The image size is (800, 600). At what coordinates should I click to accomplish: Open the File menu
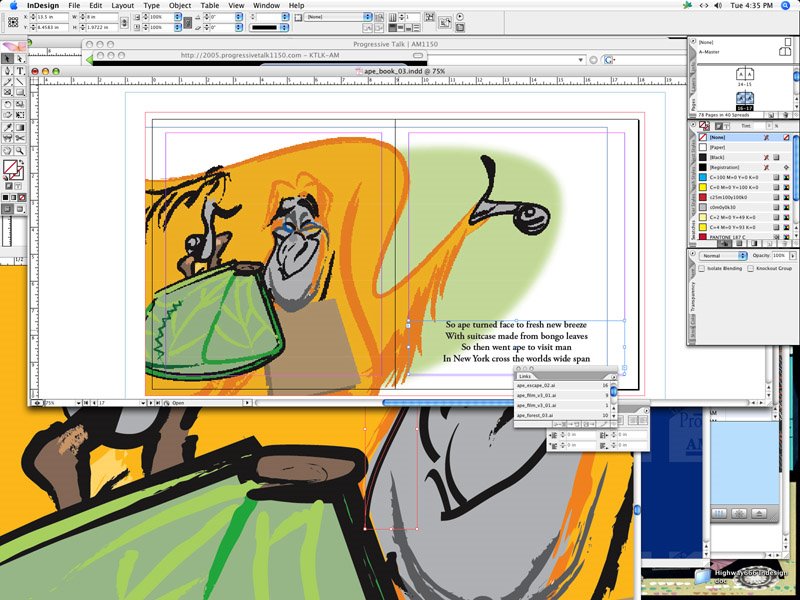click(x=74, y=6)
